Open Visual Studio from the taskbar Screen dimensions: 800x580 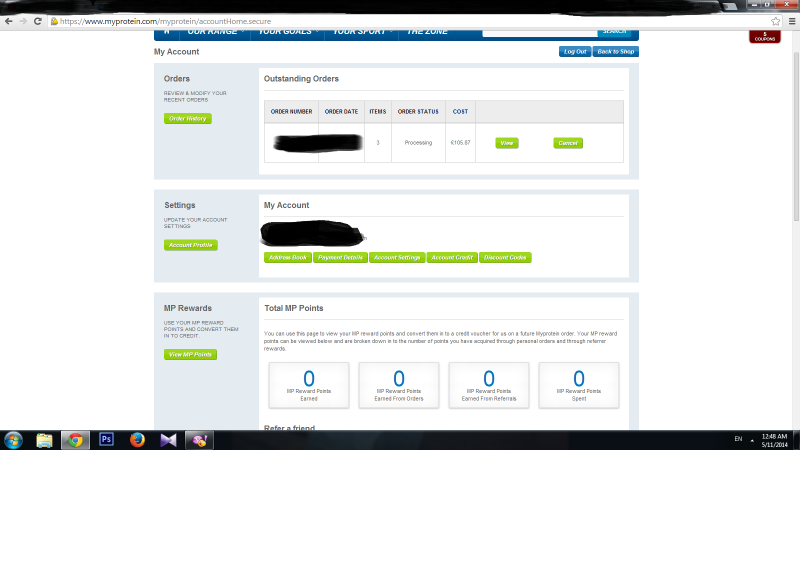pyautogui.click(x=168, y=440)
